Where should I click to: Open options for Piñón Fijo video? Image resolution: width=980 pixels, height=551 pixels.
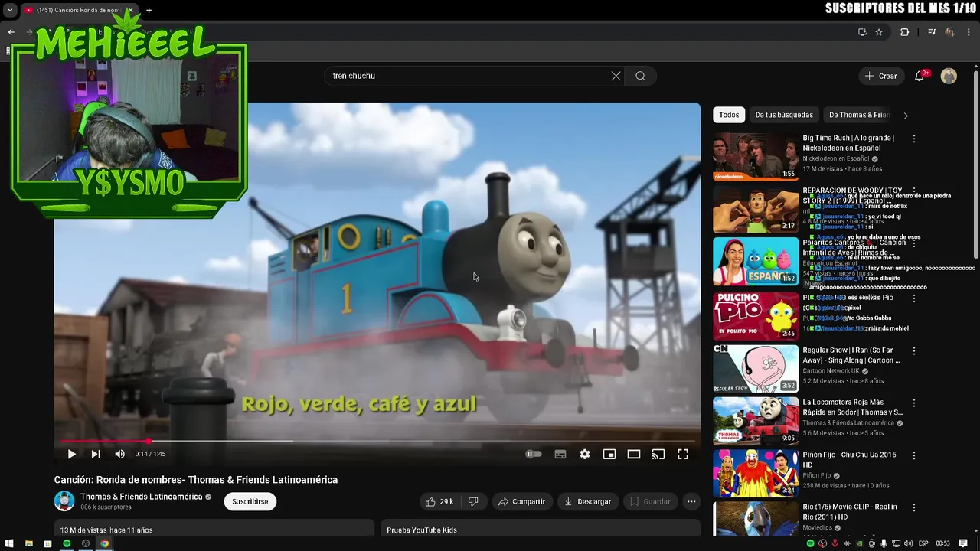[x=913, y=455]
